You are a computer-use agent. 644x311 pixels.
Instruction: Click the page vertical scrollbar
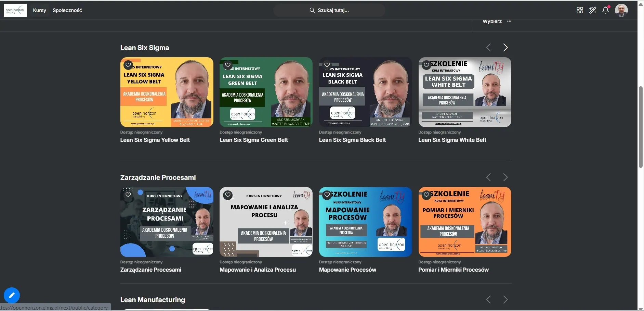point(641,127)
